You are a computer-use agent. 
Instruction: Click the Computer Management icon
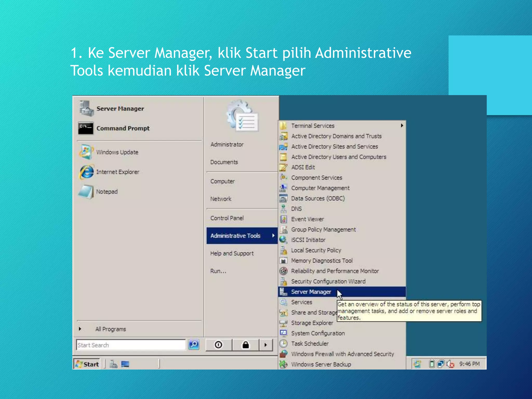[x=283, y=188]
